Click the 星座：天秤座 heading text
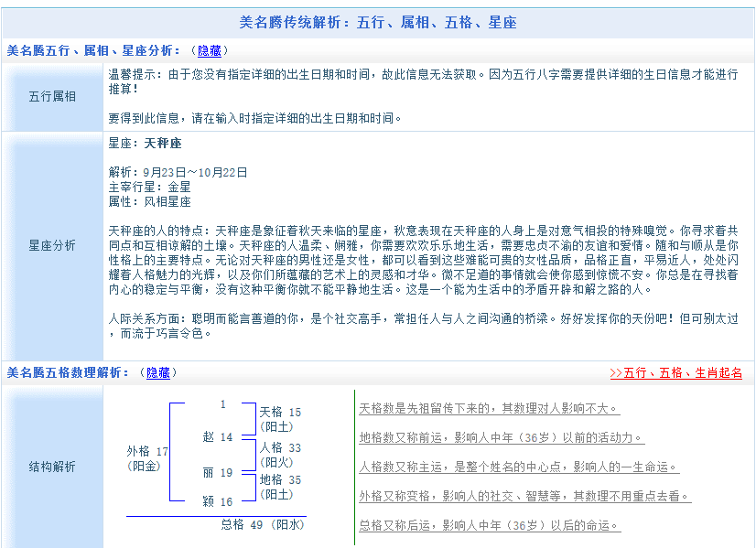The height and width of the screenshot is (548, 756). tap(145, 144)
